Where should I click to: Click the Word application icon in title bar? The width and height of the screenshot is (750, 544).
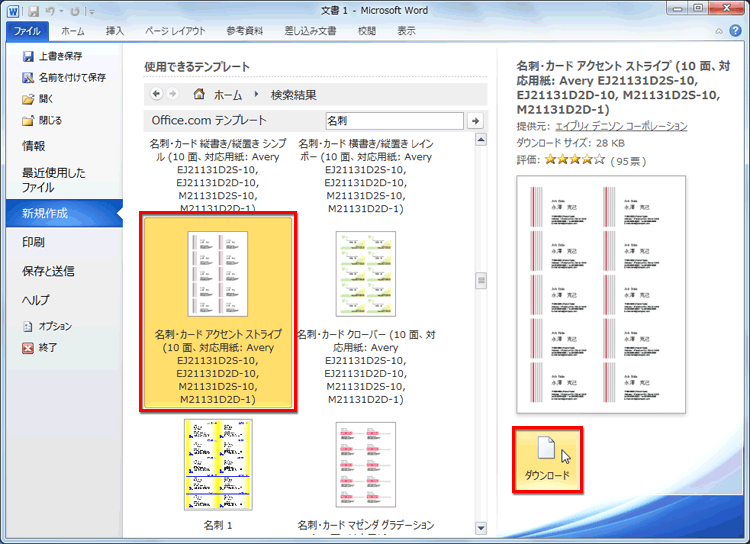click(x=13, y=11)
